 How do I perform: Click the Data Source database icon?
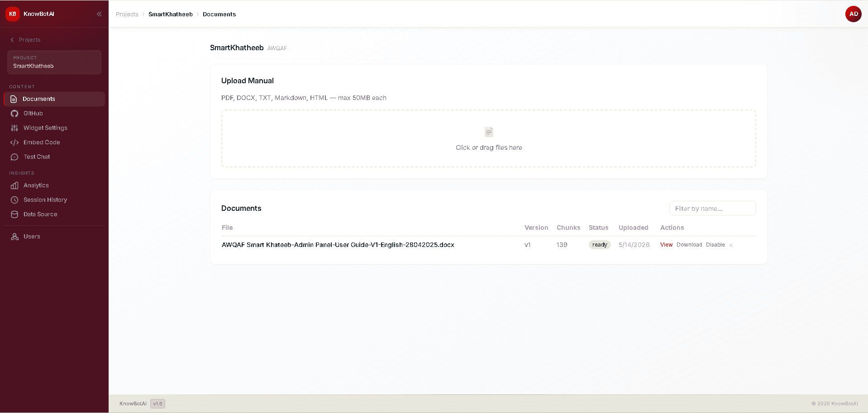pyautogui.click(x=14, y=214)
